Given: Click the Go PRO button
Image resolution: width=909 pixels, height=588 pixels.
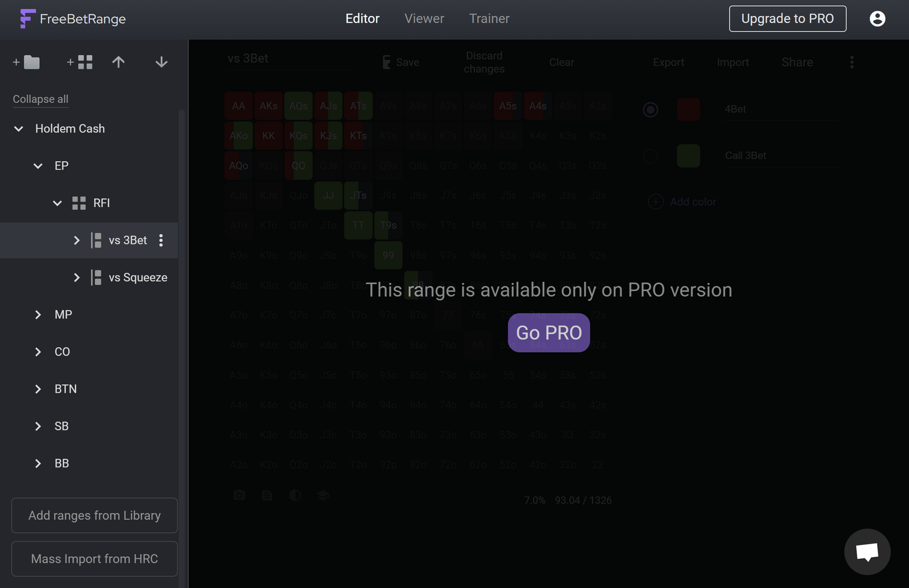Looking at the screenshot, I should click(549, 333).
